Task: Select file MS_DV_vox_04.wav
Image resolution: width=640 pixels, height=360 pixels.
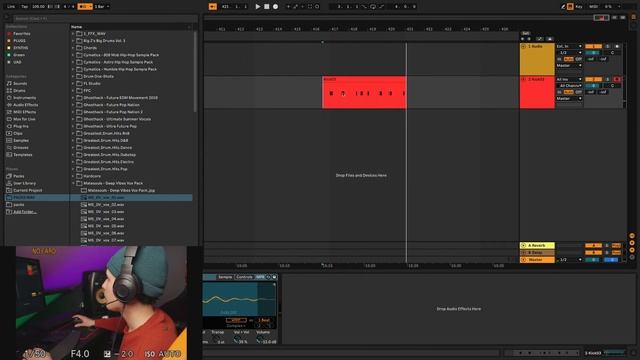Action: [106, 219]
